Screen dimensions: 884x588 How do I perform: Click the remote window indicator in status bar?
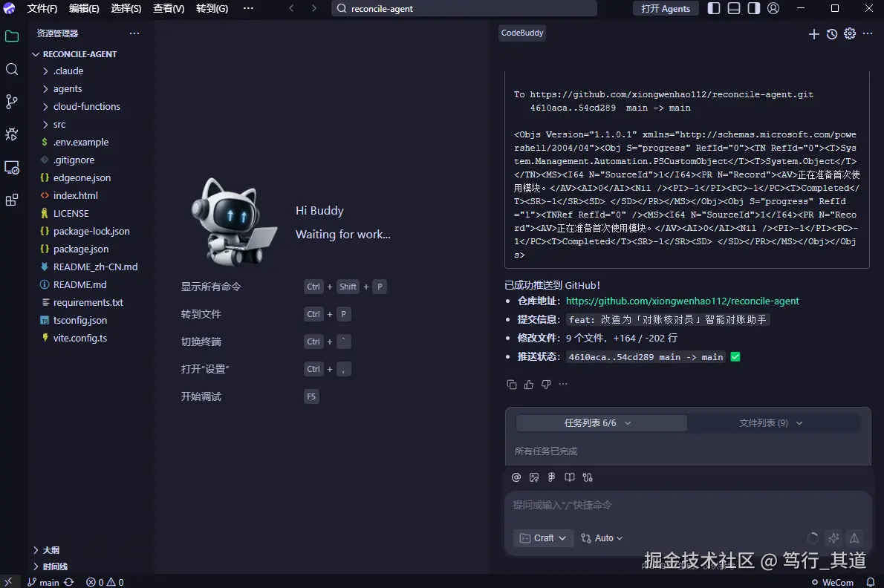[x=8, y=582]
